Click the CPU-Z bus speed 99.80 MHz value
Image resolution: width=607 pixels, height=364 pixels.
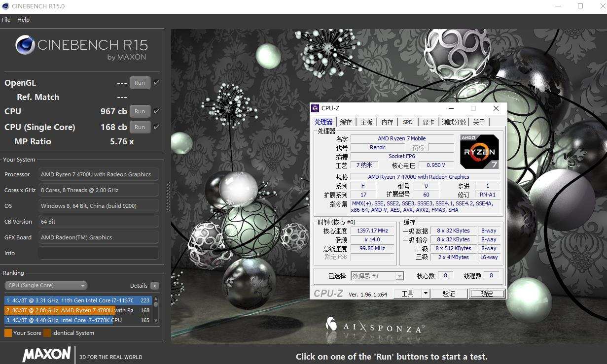pos(372,248)
